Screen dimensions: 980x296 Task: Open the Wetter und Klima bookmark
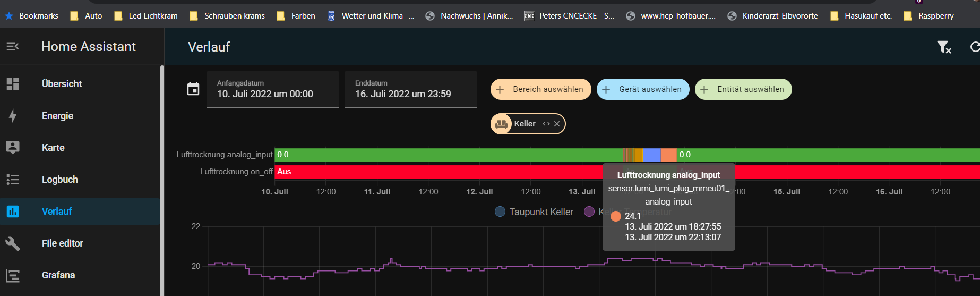coord(371,16)
